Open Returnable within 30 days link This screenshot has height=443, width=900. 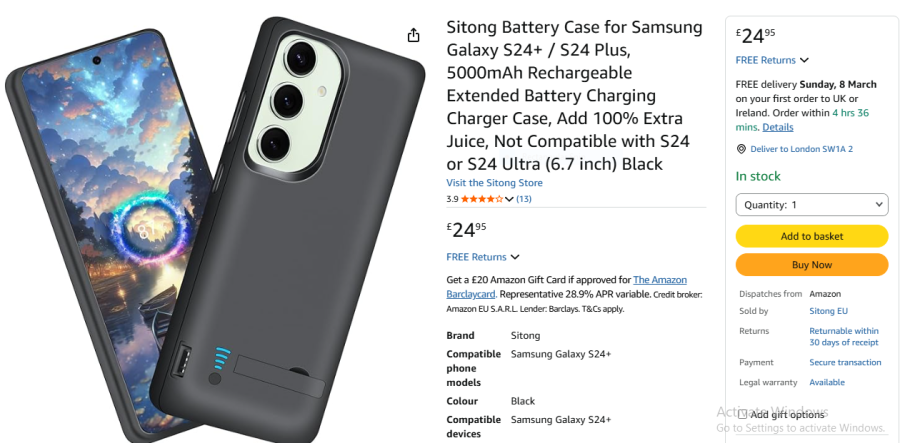click(843, 336)
